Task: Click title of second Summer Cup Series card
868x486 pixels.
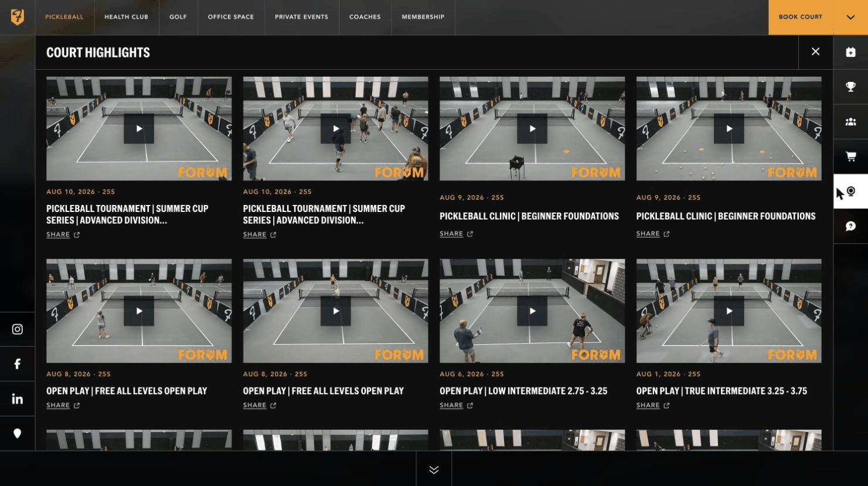Action: (x=324, y=214)
